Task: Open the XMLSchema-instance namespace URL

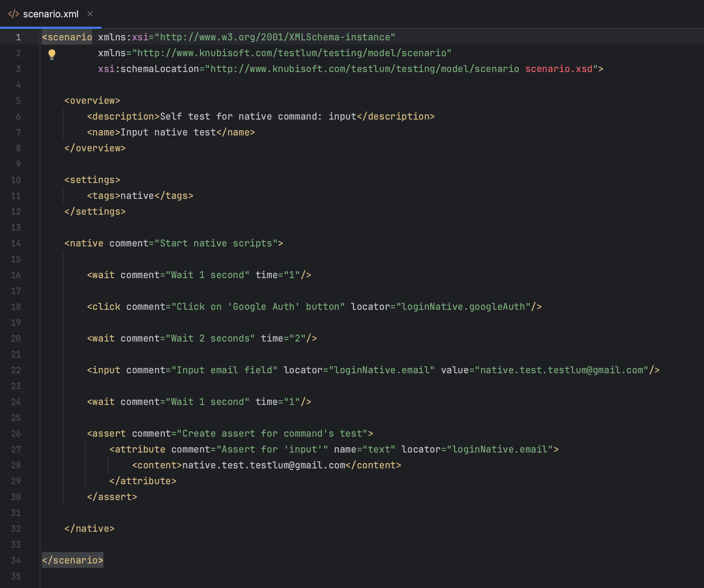Action: (x=276, y=37)
